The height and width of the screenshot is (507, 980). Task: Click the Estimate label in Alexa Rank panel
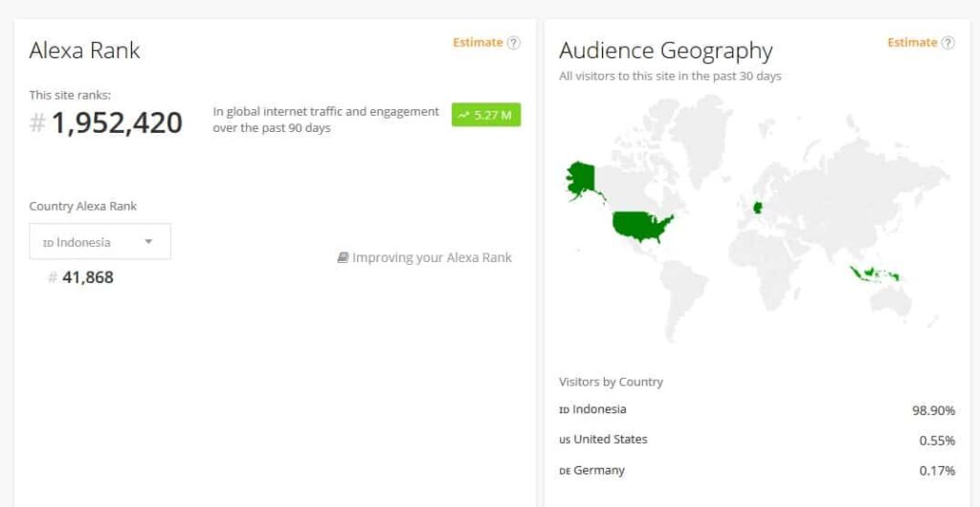point(479,42)
